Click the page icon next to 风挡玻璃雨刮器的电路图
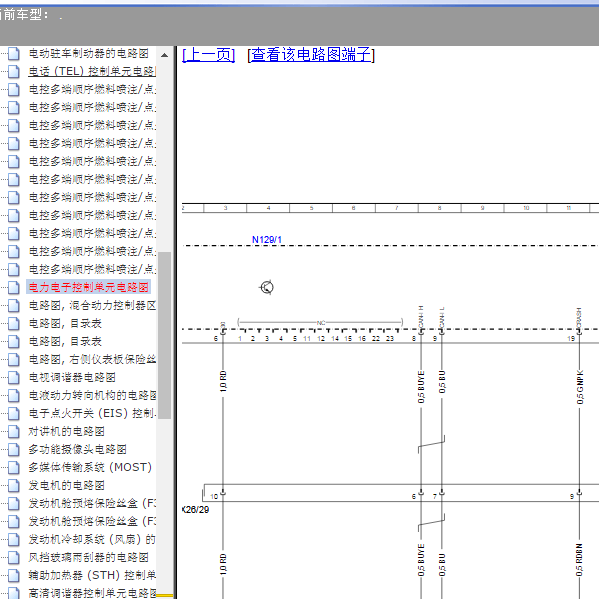Screen dimensions: 599x599 [x=14, y=557]
